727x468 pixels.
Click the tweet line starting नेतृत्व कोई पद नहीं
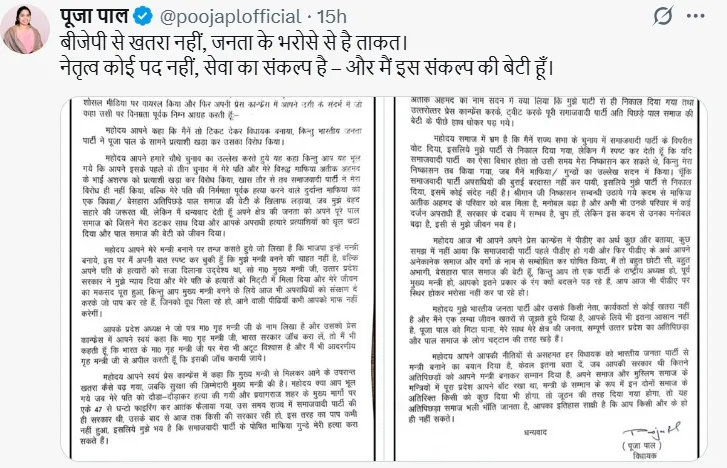point(306,68)
